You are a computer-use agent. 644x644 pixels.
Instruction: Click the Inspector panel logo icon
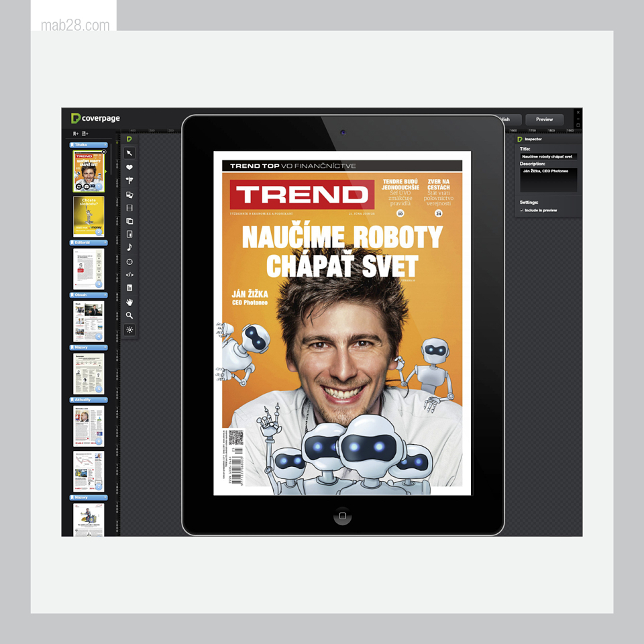point(520,140)
